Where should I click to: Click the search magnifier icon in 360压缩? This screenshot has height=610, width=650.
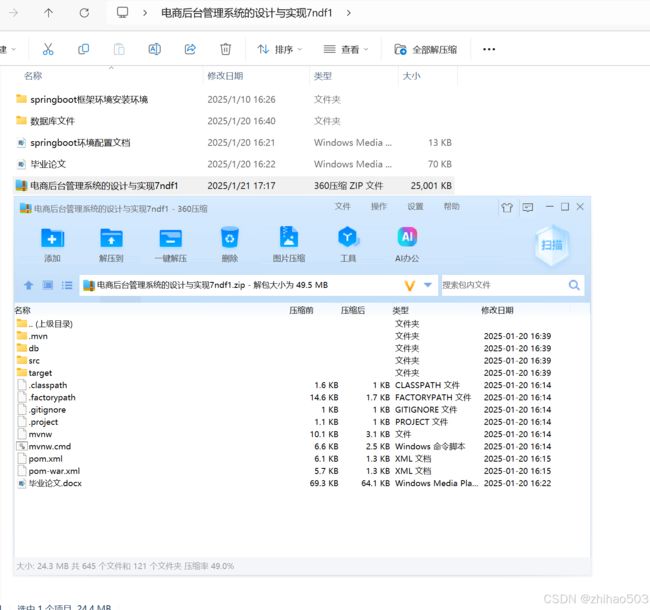[574, 285]
